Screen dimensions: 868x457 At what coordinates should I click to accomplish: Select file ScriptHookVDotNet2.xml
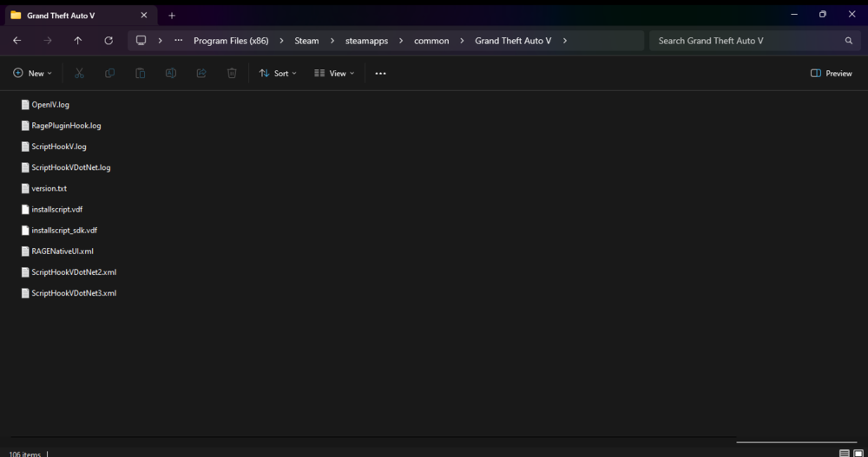coord(69,272)
